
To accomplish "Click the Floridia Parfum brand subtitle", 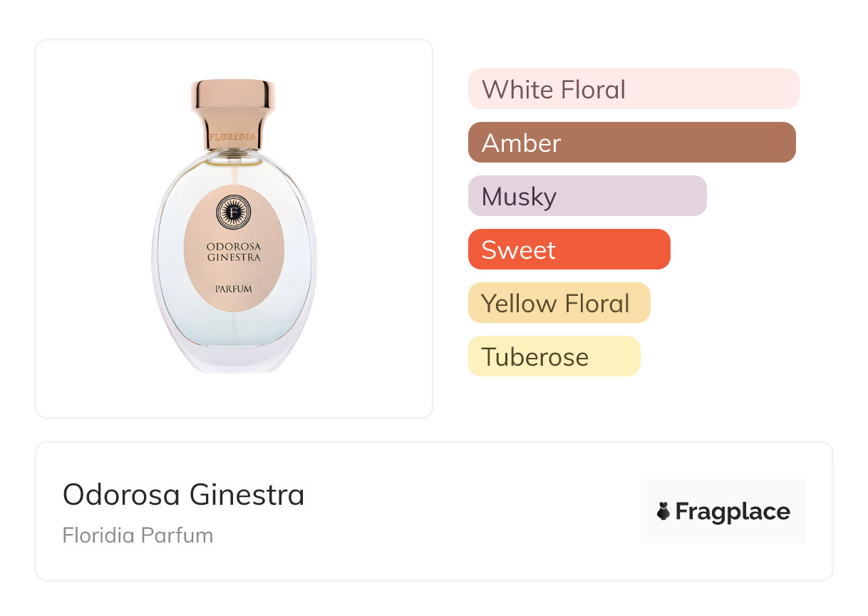I will coord(138,535).
